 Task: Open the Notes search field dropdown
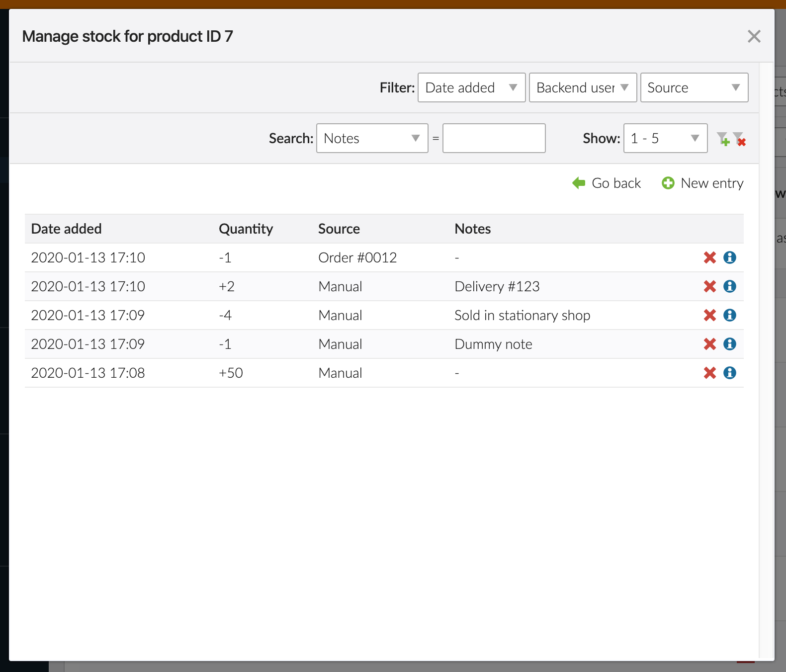372,138
